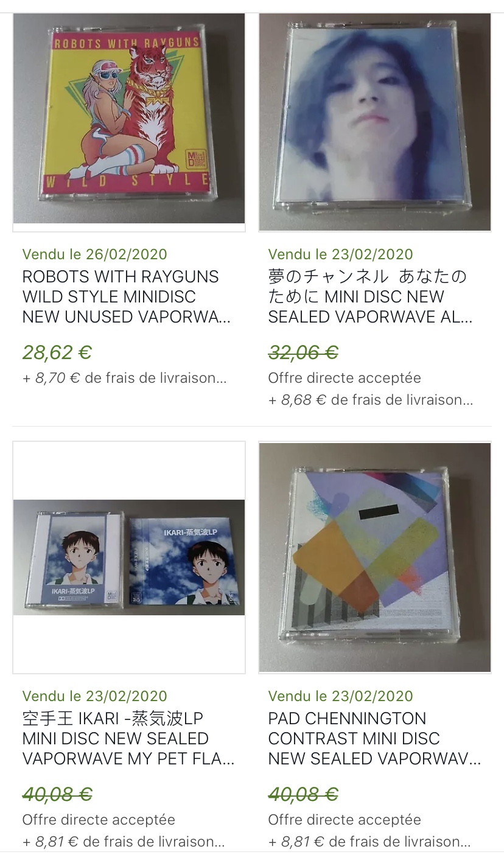Image resolution: width=504 pixels, height=863 pixels.
Task: Click the struck-through 32,06 € price
Action: [x=303, y=352]
